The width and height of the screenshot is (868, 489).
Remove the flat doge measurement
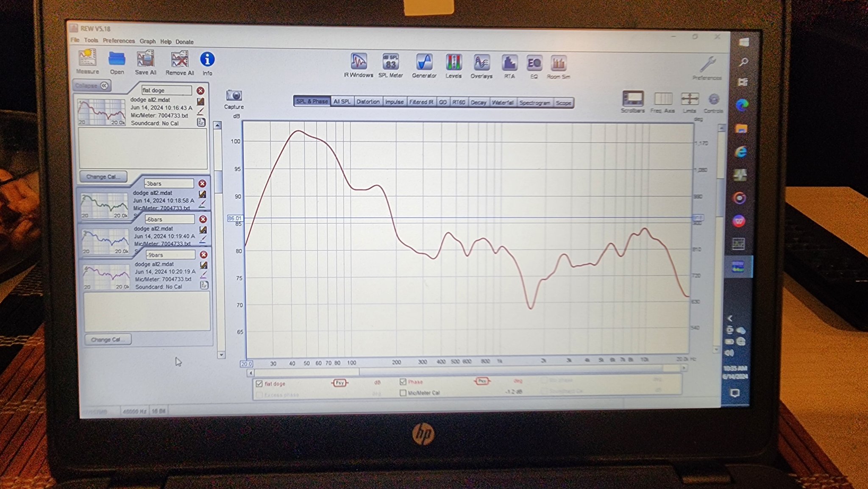(200, 91)
